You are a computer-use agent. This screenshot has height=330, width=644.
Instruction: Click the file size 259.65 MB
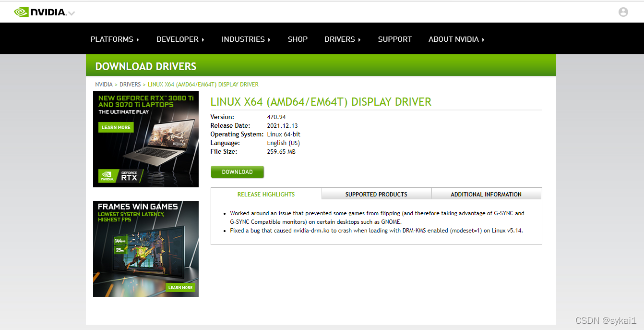[281, 151]
